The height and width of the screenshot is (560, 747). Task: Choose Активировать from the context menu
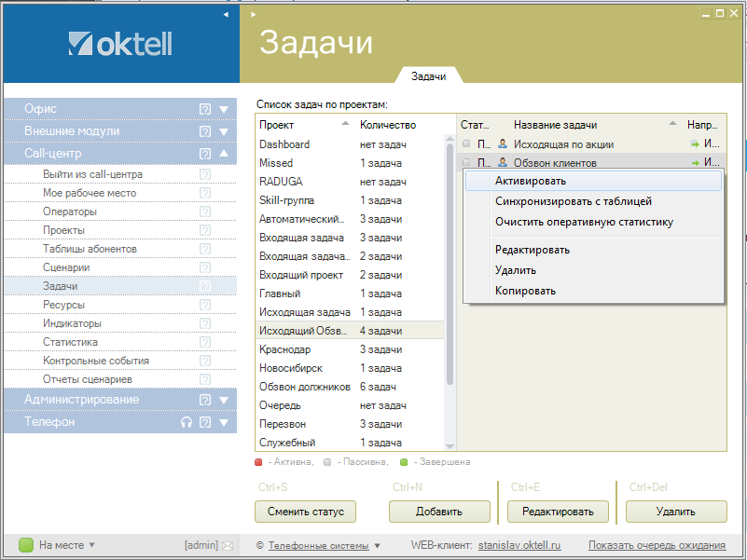(530, 181)
